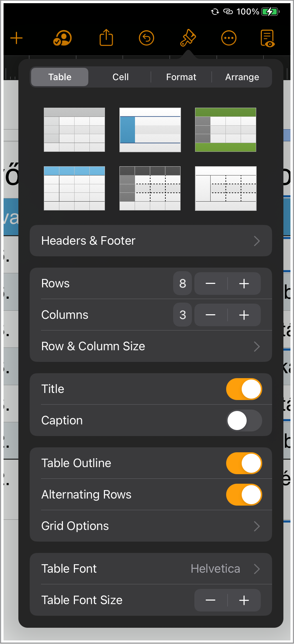This screenshot has height=644, width=294.
Task: Select the green header table style
Action: pos(225,130)
